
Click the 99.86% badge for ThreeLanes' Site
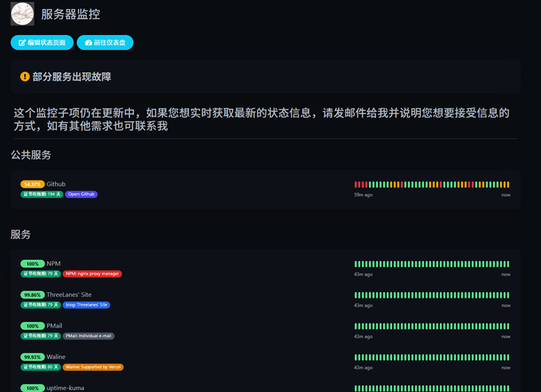[32, 295]
